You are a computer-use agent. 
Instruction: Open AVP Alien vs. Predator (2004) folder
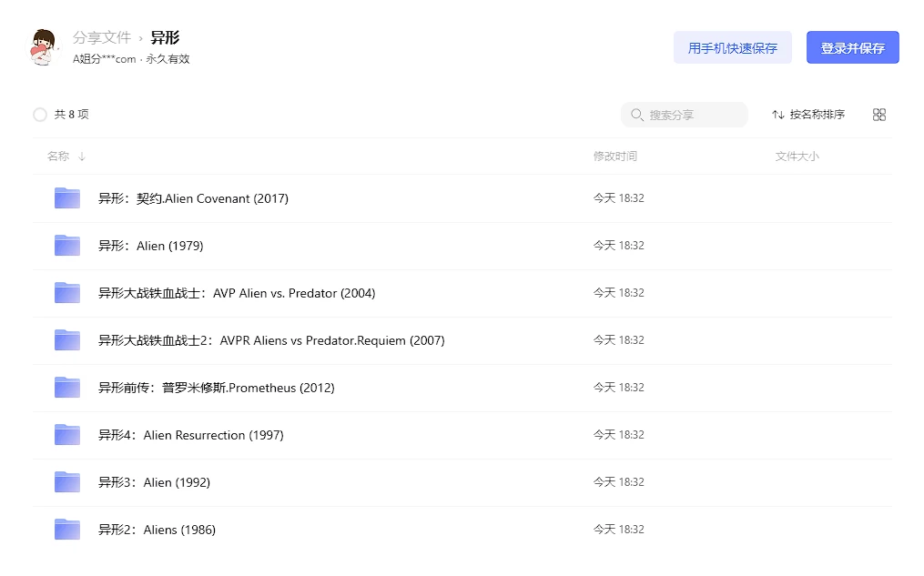point(237,293)
